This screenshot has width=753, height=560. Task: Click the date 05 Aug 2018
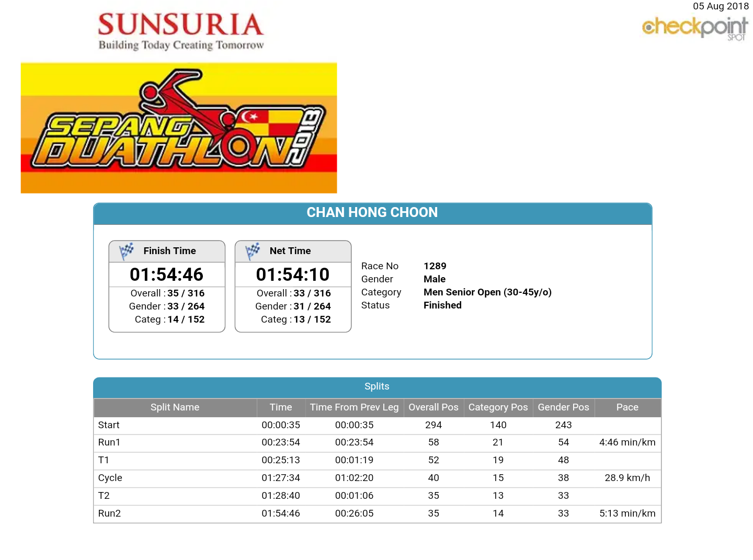tap(721, 6)
